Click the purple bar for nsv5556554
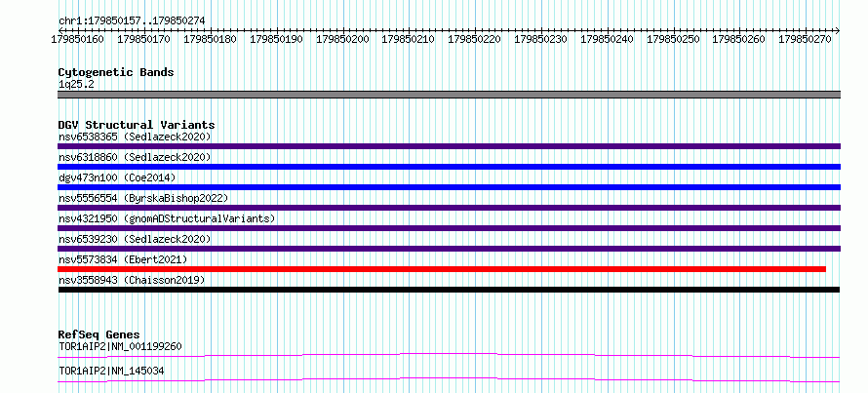This screenshot has height=393, width=868. [x=449, y=208]
